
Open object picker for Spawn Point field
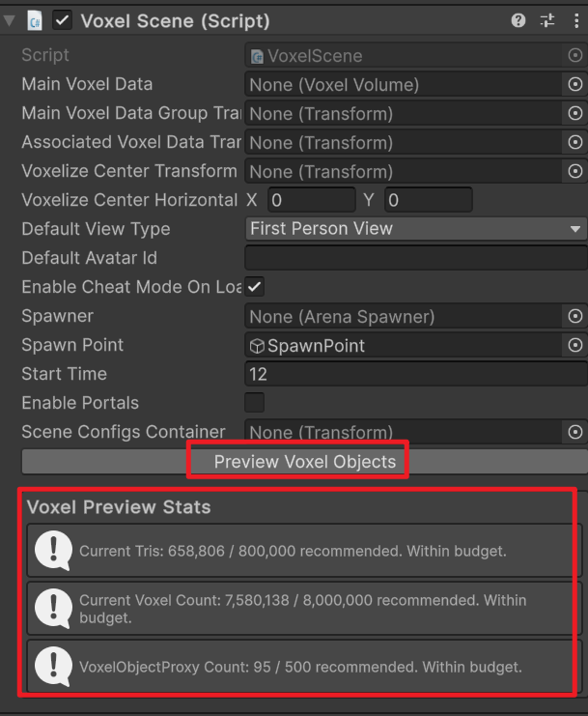click(x=575, y=345)
